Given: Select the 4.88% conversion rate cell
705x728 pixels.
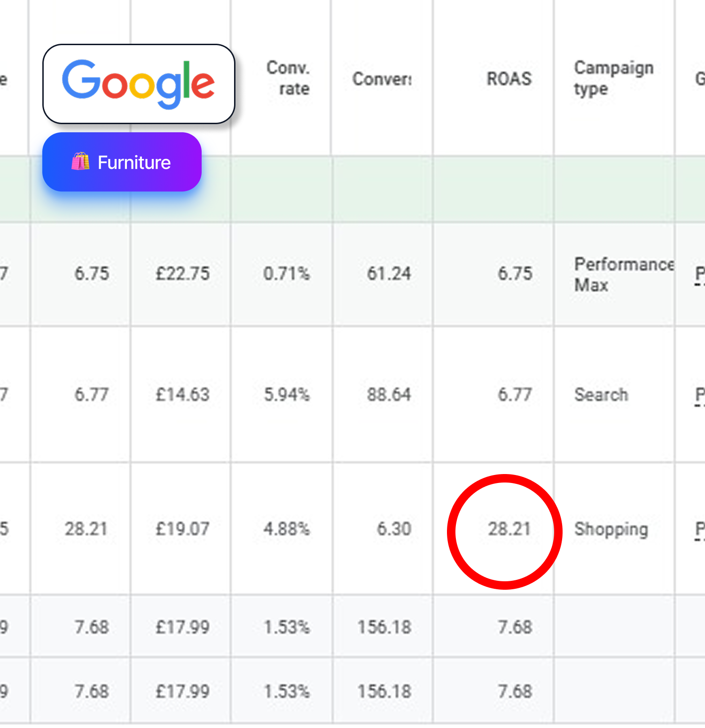Looking at the screenshot, I should pos(286,529).
